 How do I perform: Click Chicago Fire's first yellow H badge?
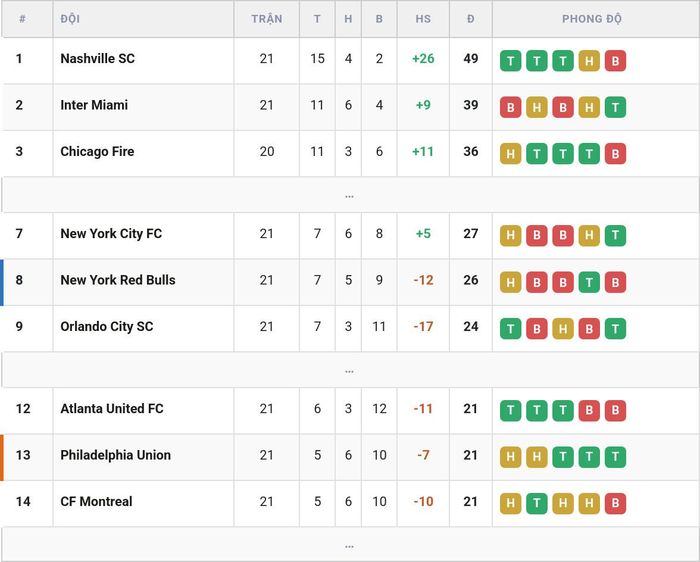pos(510,154)
